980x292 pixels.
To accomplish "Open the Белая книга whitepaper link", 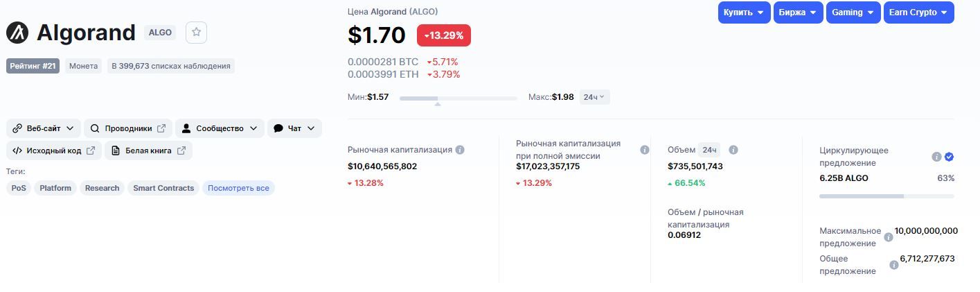I will point(148,151).
